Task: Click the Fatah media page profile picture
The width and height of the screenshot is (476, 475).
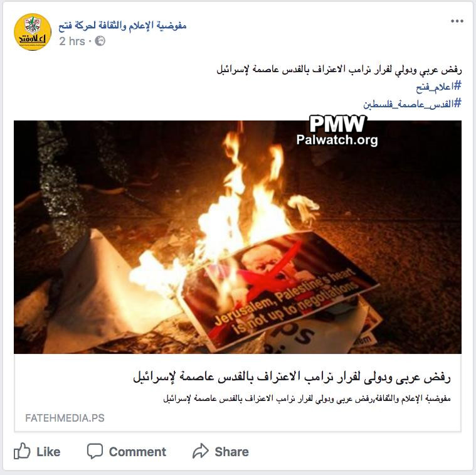Action: pos(33,32)
